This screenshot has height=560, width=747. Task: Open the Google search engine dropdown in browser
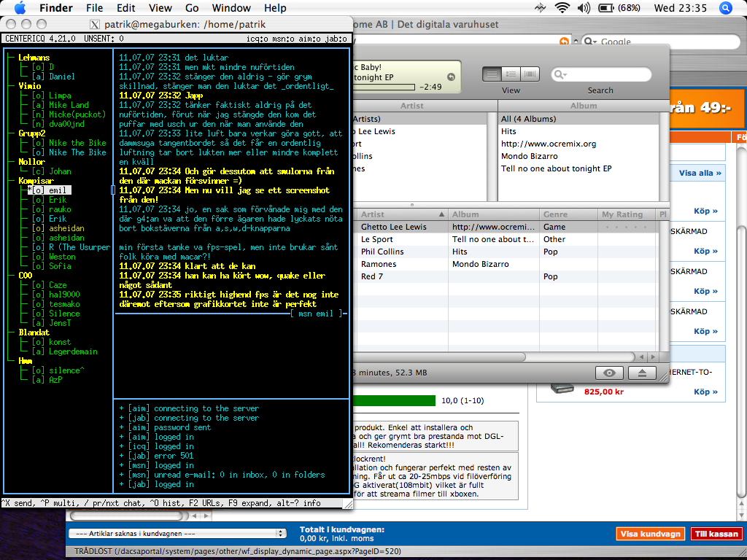click(589, 42)
